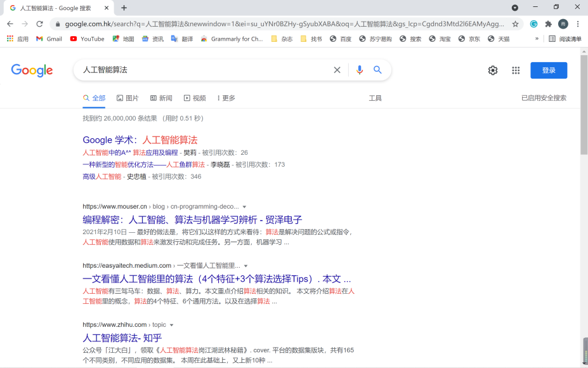Switch to the 视频 videos tab
This screenshot has width=588, height=368.
(195, 98)
